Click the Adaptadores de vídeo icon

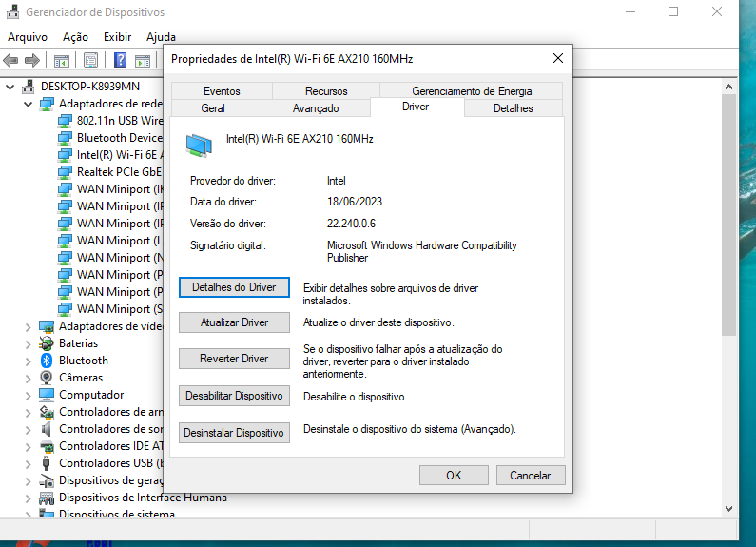pyautogui.click(x=47, y=326)
